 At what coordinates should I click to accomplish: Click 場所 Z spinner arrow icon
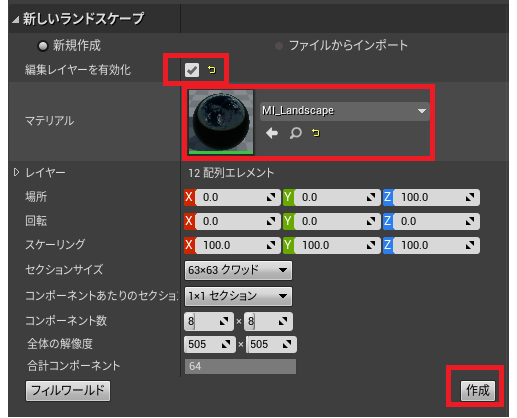(470, 197)
